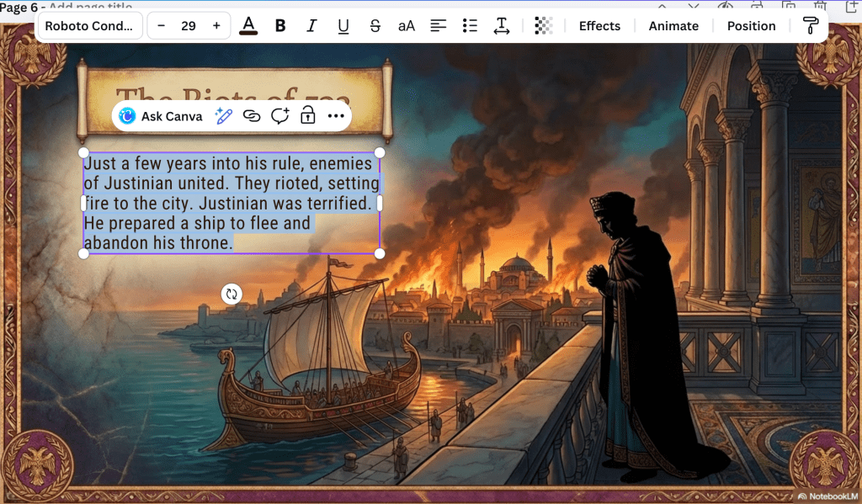Image resolution: width=862 pixels, height=504 pixels.
Task: Open the Effects panel
Action: (x=599, y=26)
